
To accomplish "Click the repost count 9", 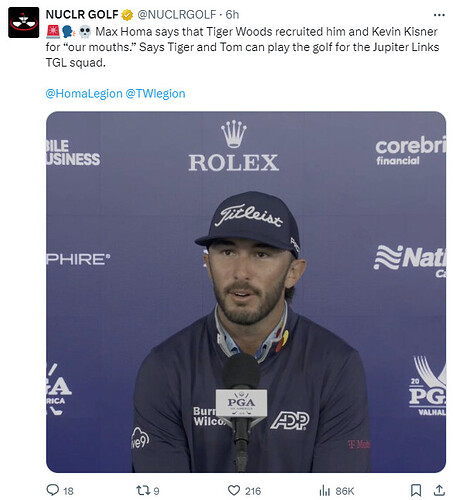I will point(156,491).
